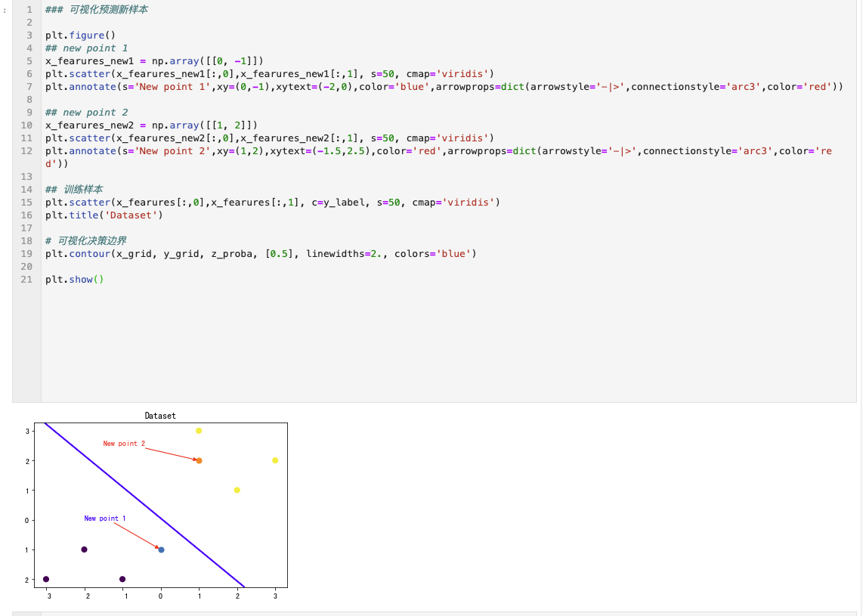Click the '## new point 1' comment
863x616 pixels.
coord(86,48)
